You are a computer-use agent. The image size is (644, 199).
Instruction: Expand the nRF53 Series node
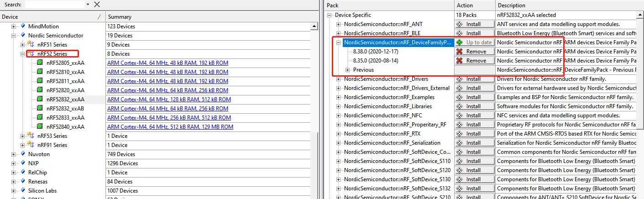tap(23, 136)
